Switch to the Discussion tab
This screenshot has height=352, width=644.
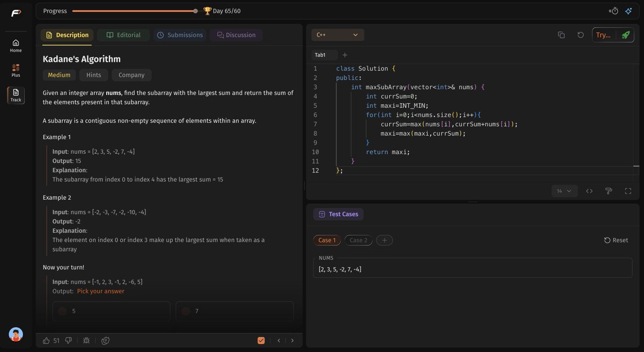(236, 35)
